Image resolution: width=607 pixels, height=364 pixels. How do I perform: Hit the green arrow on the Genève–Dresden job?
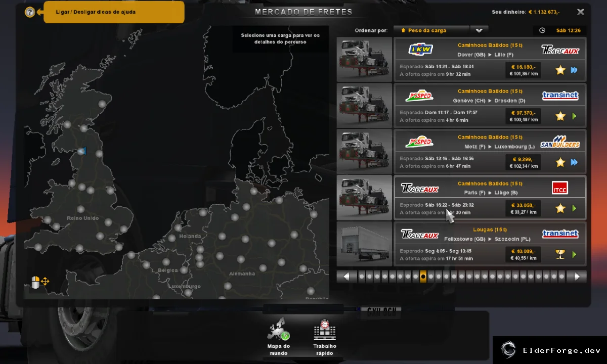point(574,116)
